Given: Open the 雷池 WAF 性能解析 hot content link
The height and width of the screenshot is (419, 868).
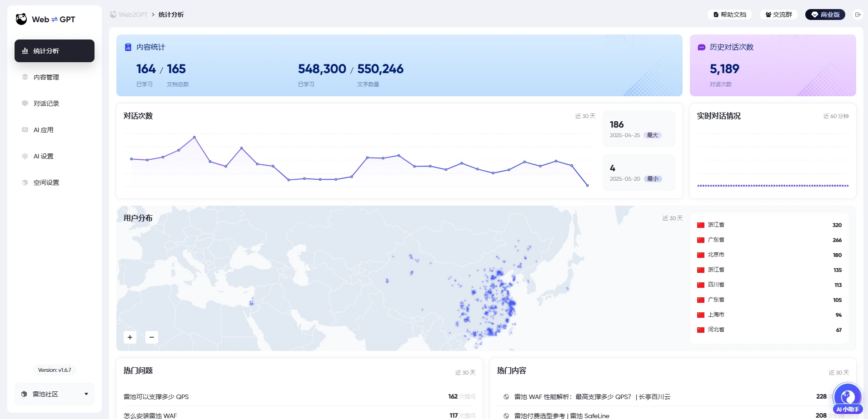Looking at the screenshot, I should (x=592, y=397).
